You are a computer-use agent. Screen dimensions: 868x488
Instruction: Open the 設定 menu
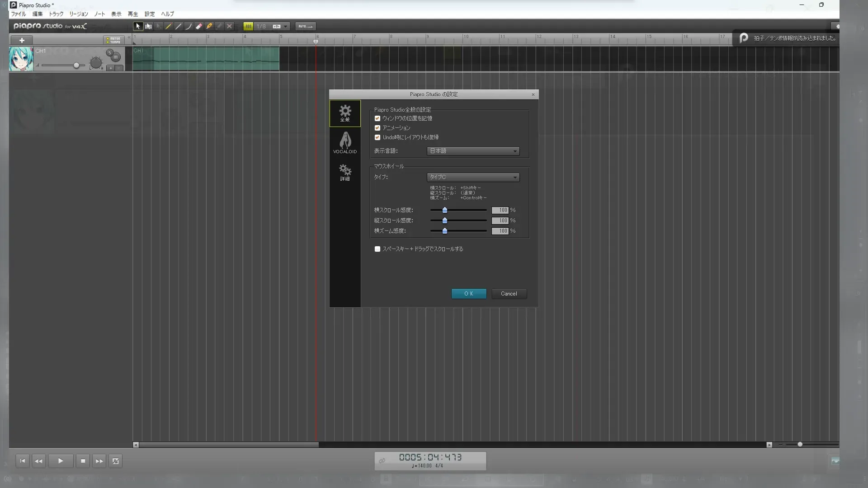[x=150, y=14]
